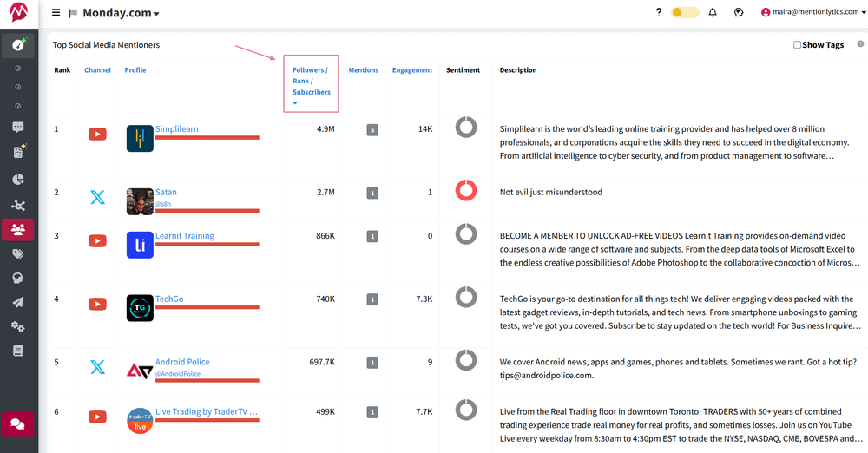Open the notifications bell

713,12
